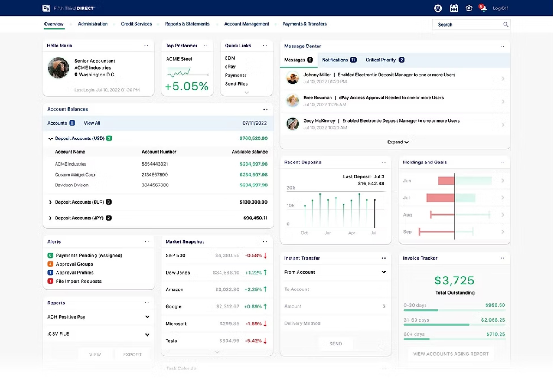Click the To Account field

coord(335,289)
